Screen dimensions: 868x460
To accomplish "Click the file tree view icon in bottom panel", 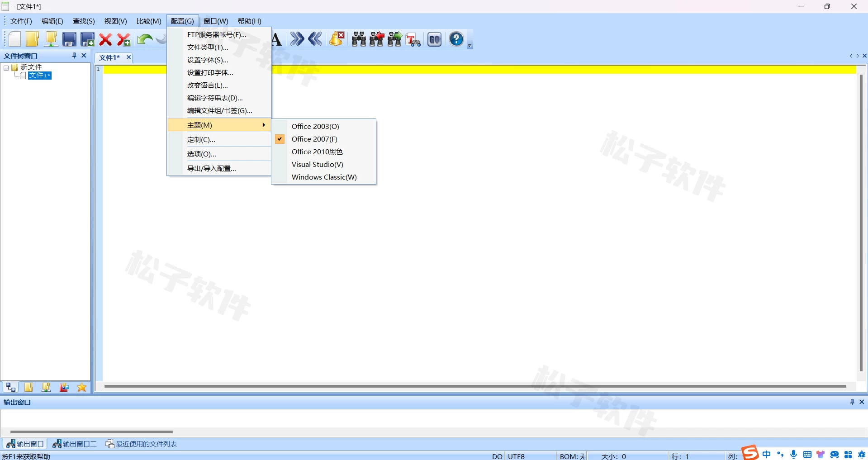I will (x=10, y=387).
